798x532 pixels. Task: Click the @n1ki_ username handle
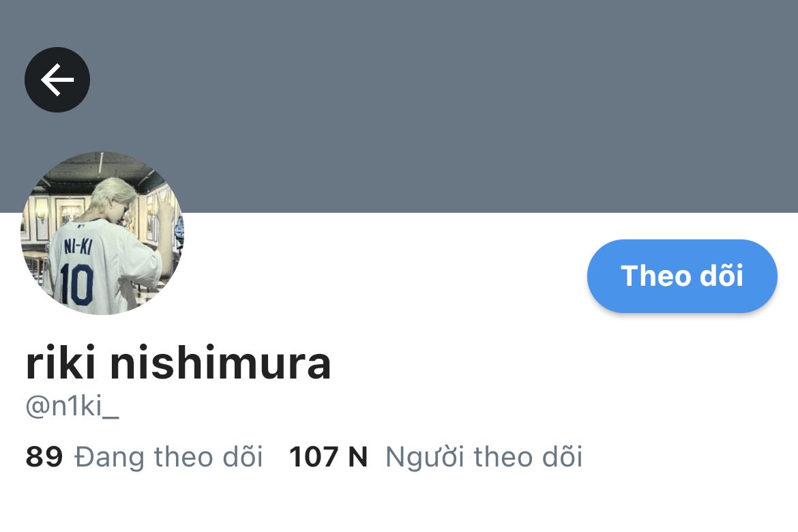point(72,407)
